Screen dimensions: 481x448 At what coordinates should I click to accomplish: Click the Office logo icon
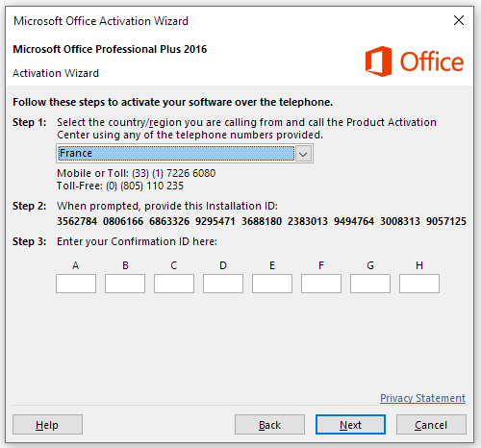click(378, 62)
